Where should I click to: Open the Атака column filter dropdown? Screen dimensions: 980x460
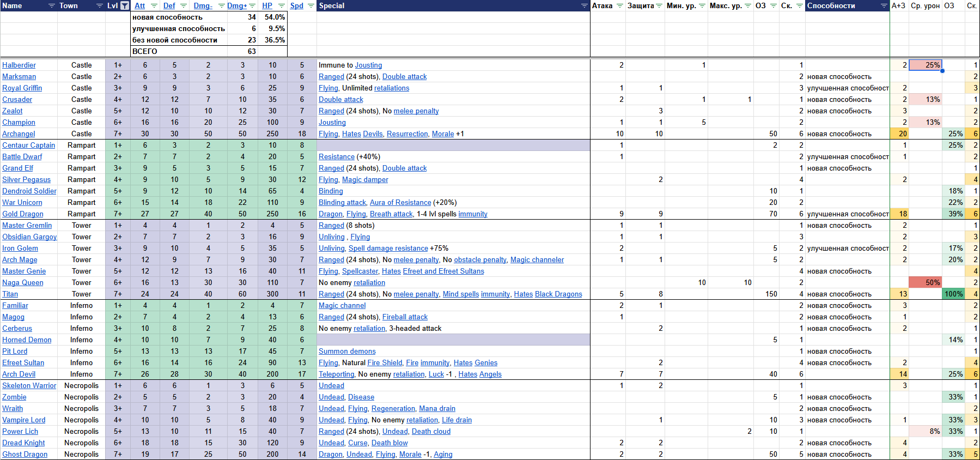coord(620,5)
